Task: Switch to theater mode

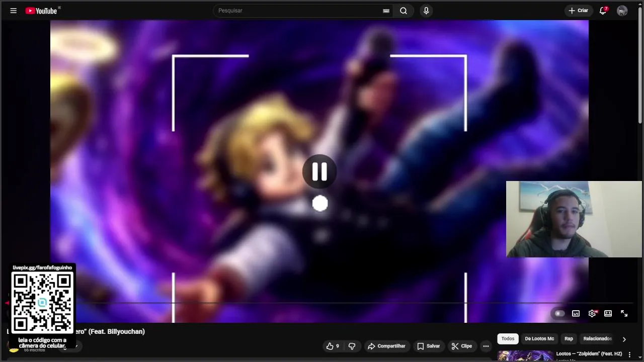Action: 608,313
